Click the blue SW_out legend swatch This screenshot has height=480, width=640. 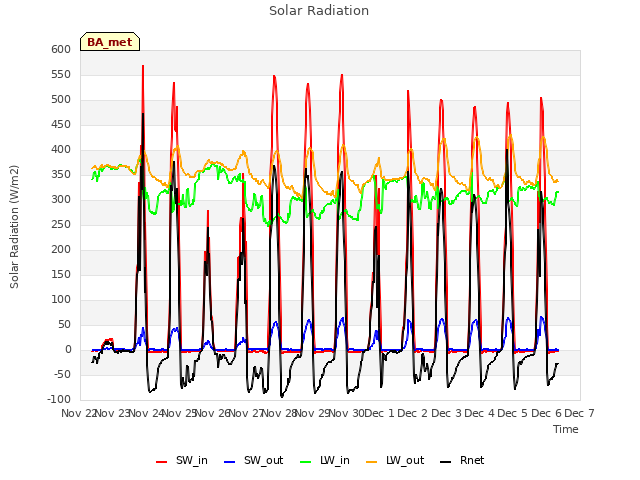point(230,462)
